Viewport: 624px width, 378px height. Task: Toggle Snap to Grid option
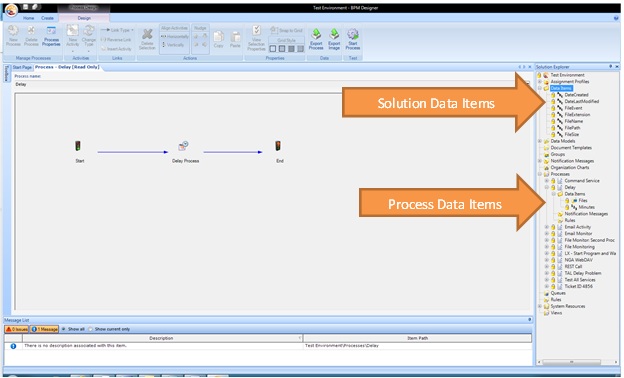[287, 30]
